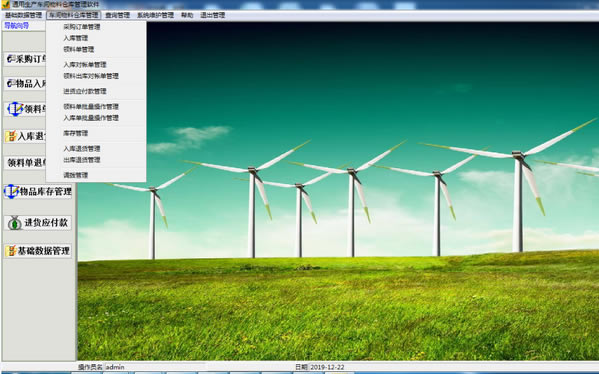Open the 退出管理 menu
599x374 pixels.
[x=213, y=15]
